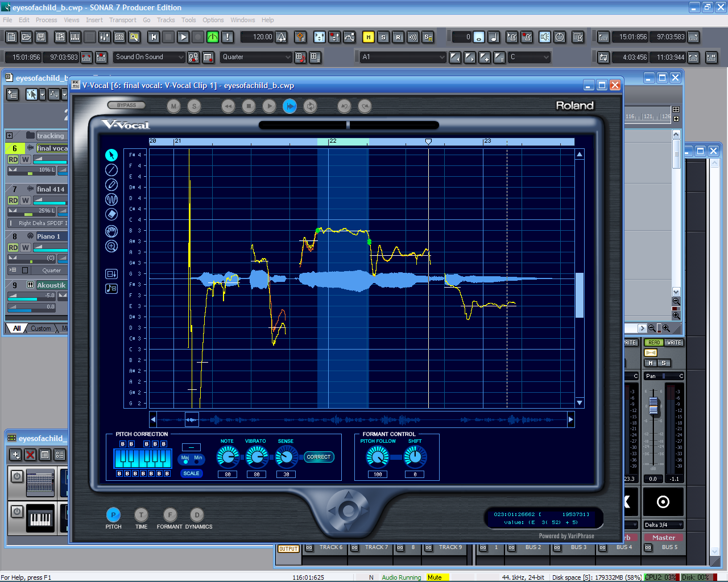
Task: Click the red X icon in bottom-left panel
Action: (30, 455)
